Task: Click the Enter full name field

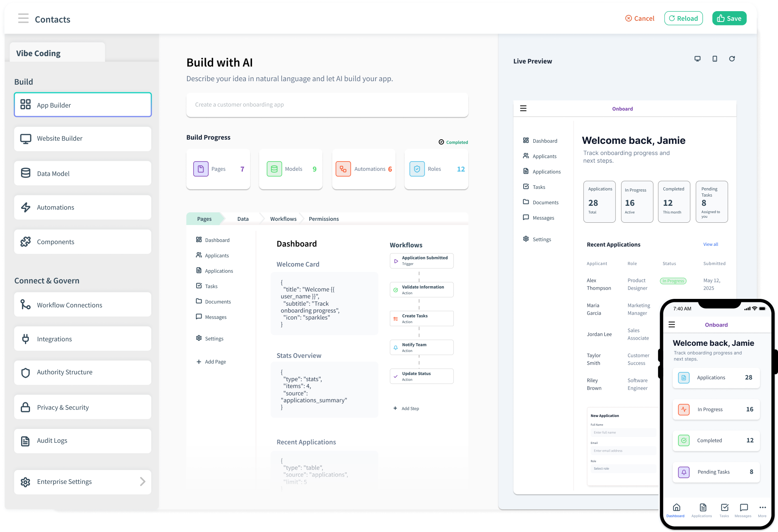Action: click(623, 433)
